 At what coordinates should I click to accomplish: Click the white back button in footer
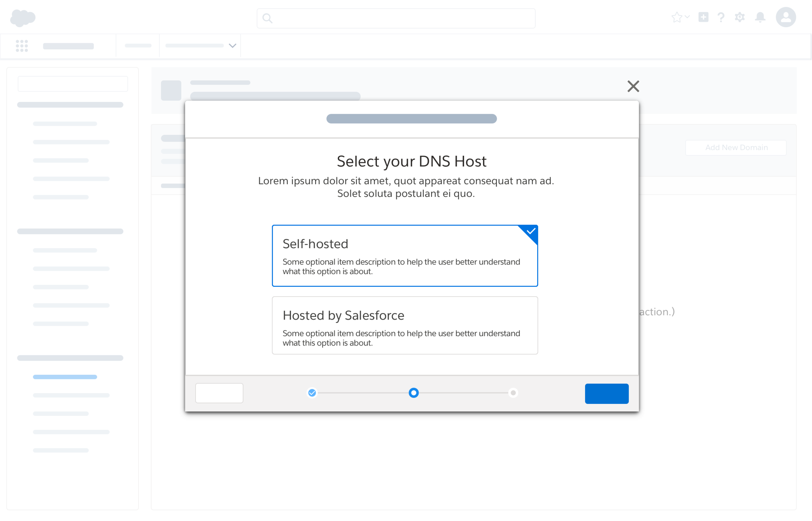click(219, 393)
